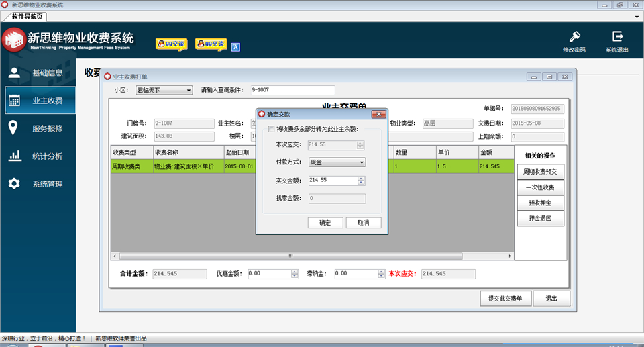Open 服务报修 location pin icon
Viewport: 644px width, 347px height.
tap(13, 128)
